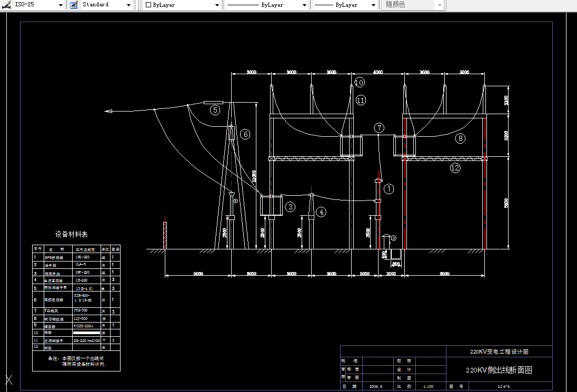577x392 pixels.
Task: Select the LC 6-4 drawing number text
Action: tap(504, 386)
